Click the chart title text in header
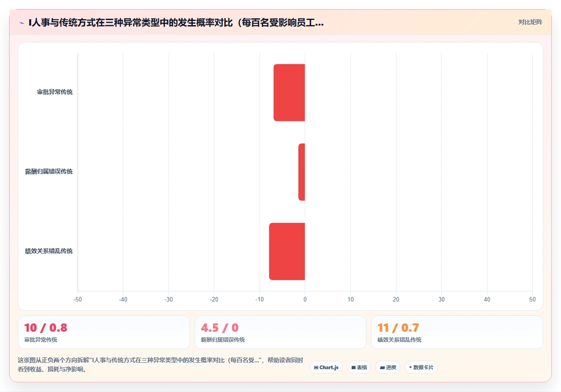Screen dimensions: 561x392 point(176,22)
